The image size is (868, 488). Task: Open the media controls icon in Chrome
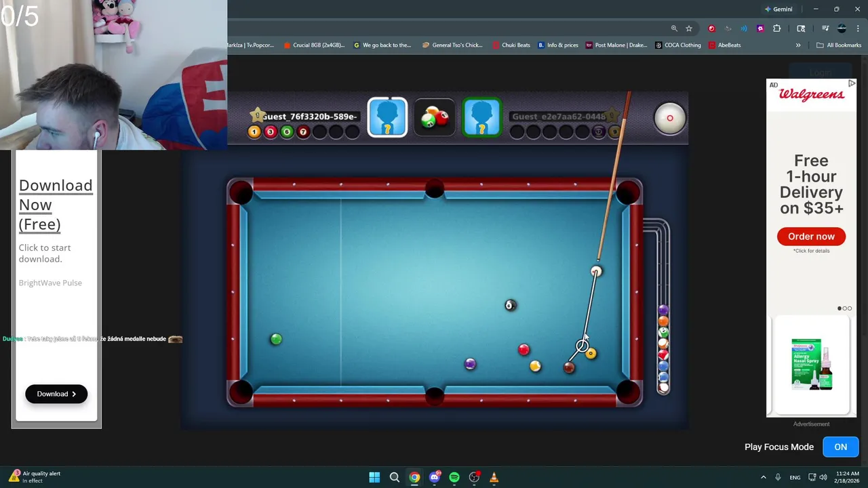point(825,28)
